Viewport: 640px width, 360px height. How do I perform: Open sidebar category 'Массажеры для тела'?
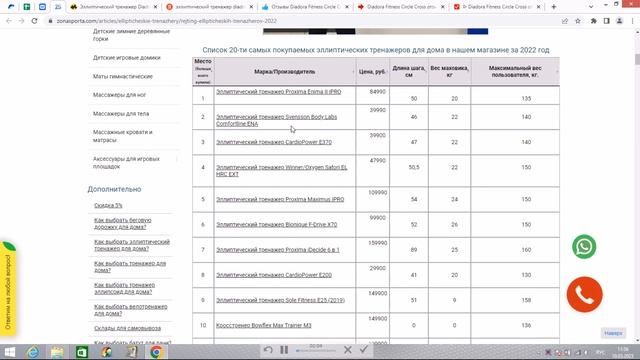click(x=121, y=113)
